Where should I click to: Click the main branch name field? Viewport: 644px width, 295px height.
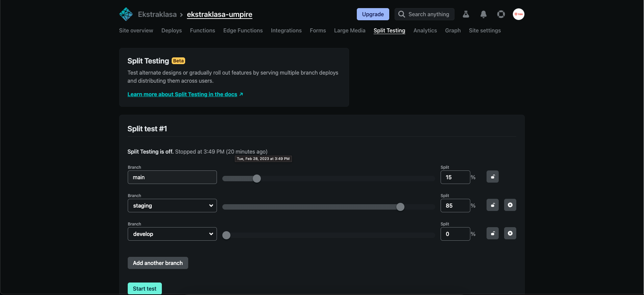172,177
